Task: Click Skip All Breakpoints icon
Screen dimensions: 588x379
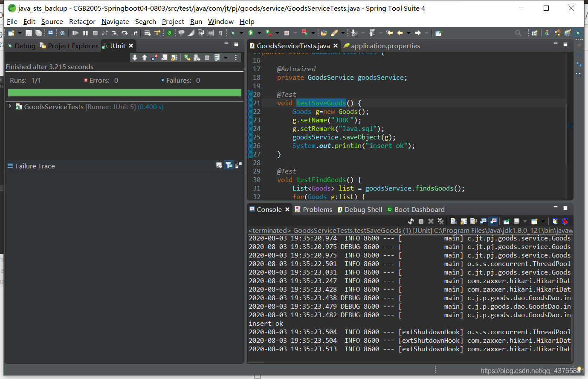Action: [x=62, y=33]
